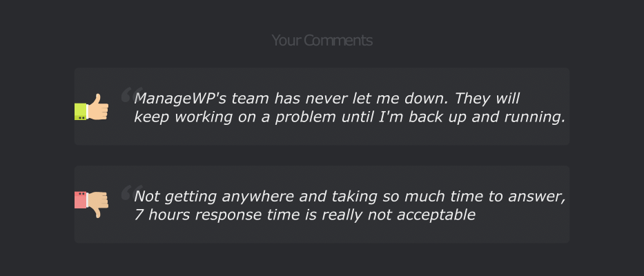This screenshot has height=276, width=644.
Task: Click the thumbs down icon
Action: 92,204
